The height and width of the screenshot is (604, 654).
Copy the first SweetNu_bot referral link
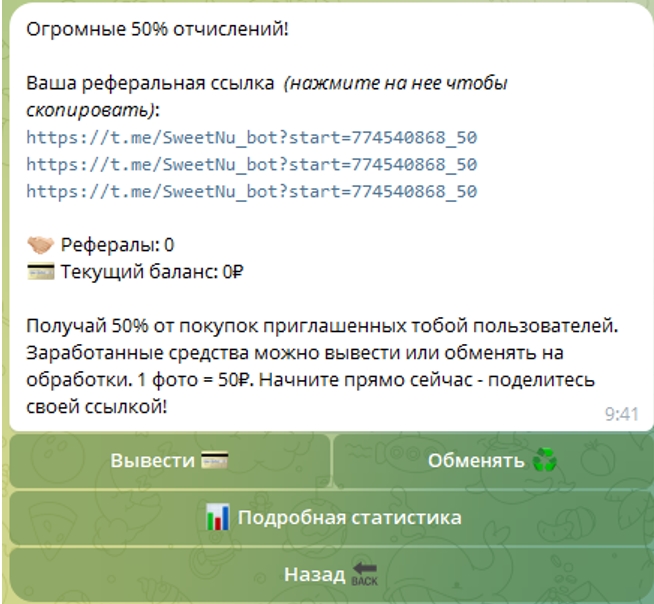point(252,138)
